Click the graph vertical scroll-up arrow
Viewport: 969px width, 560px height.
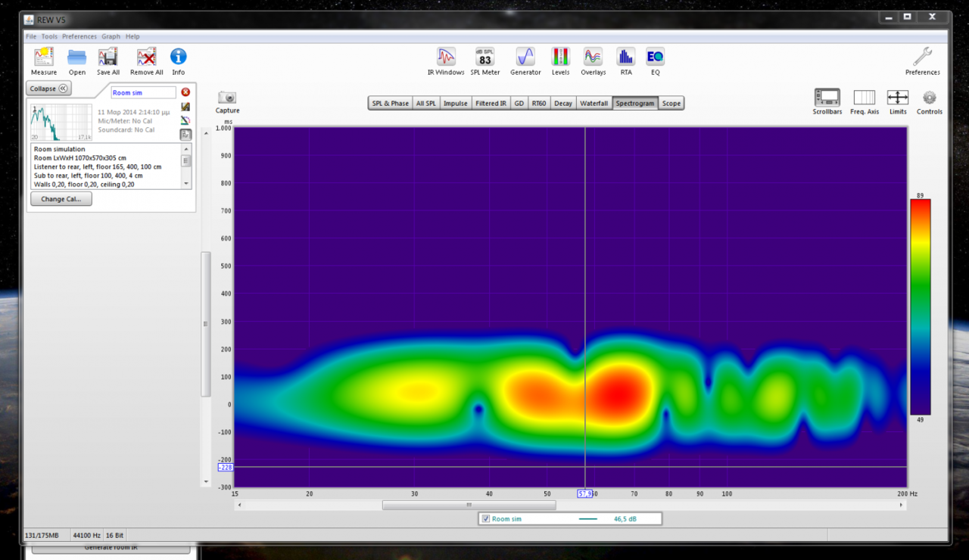pyautogui.click(x=206, y=133)
